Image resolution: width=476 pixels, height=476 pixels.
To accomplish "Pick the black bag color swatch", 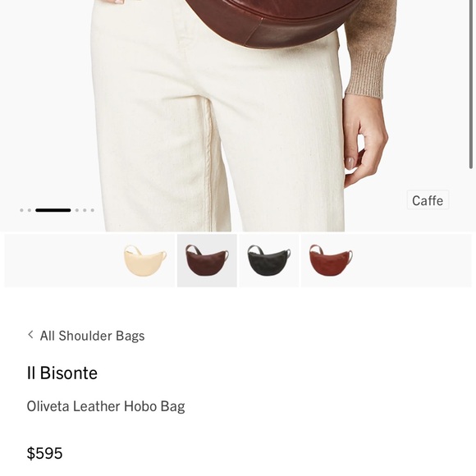I will coord(269,260).
